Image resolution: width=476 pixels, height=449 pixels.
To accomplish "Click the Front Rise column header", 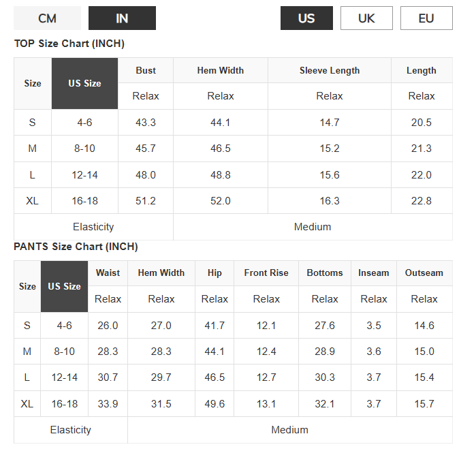I will [266, 273].
